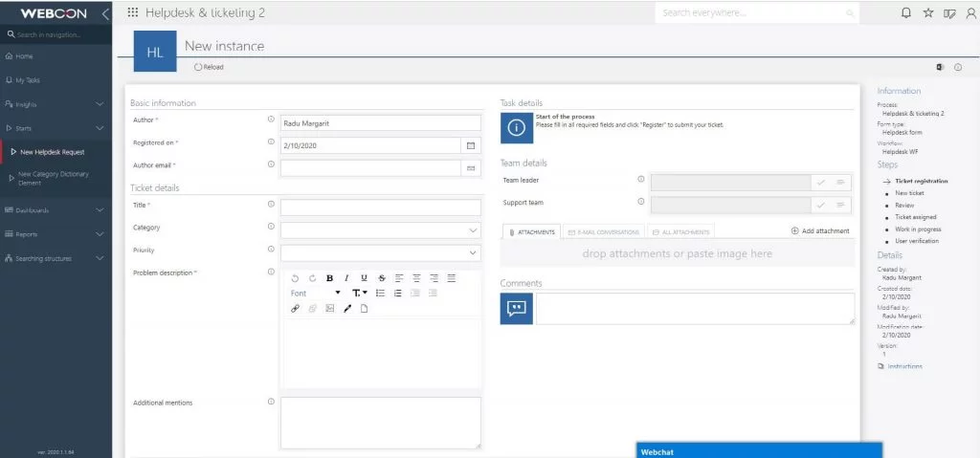980x458 pixels.
Task: Switch to the E-MAIL CONVERSATIONS tab
Action: [x=603, y=231]
